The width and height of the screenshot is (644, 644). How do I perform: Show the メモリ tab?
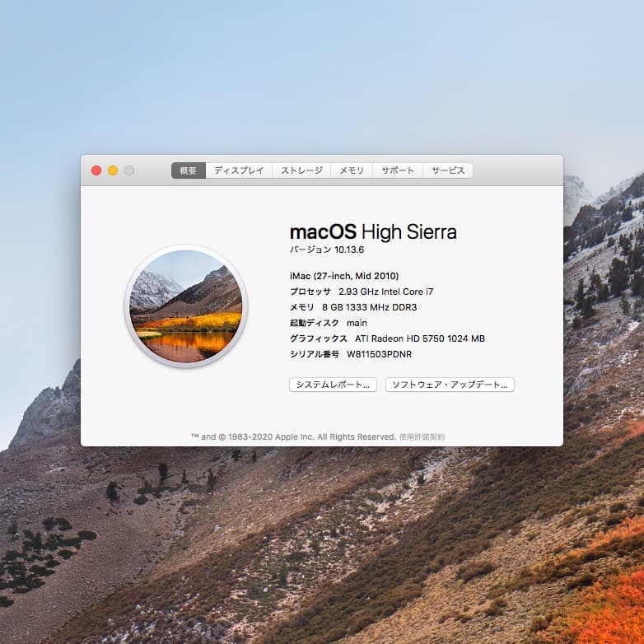[352, 170]
